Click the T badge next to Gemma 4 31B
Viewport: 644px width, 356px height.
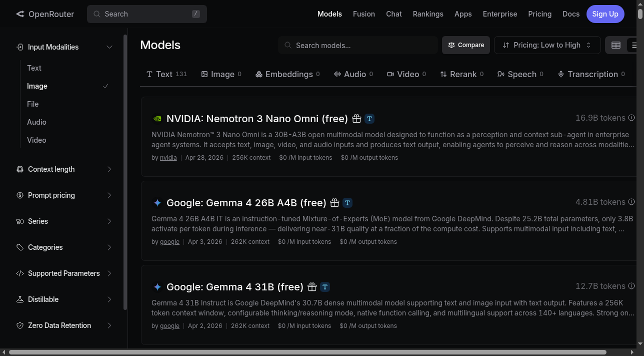(325, 287)
